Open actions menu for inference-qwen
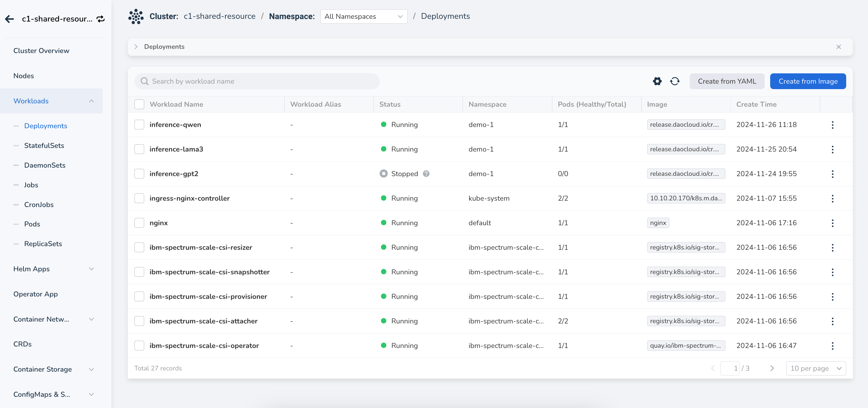The image size is (868, 408). pos(832,125)
